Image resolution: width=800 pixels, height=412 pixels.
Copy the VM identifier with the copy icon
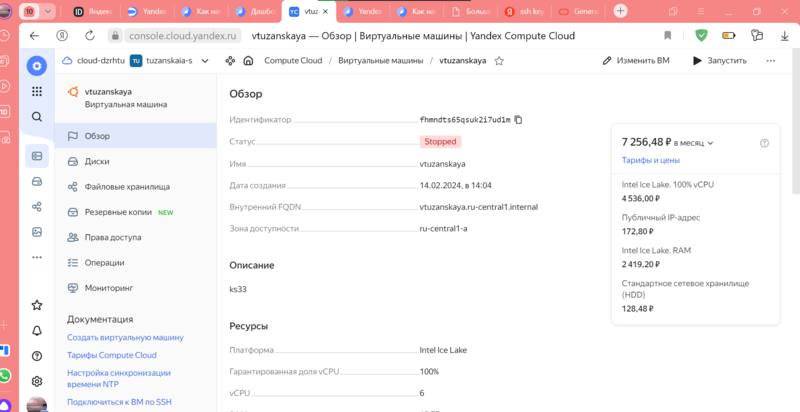click(518, 120)
